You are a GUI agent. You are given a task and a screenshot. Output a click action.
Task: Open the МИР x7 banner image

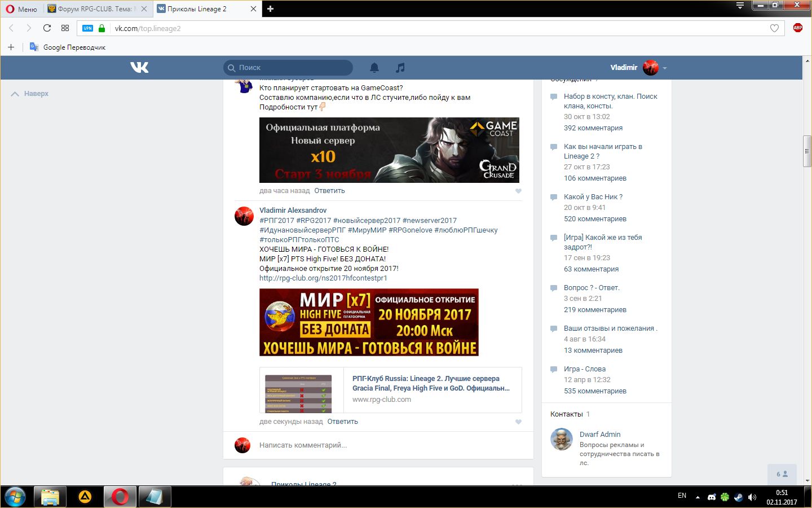(369, 322)
